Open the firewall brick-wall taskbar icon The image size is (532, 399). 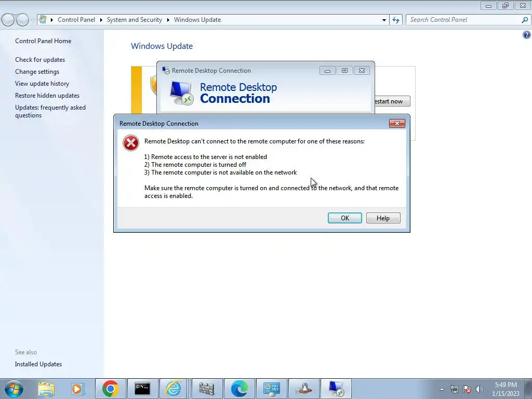207,389
